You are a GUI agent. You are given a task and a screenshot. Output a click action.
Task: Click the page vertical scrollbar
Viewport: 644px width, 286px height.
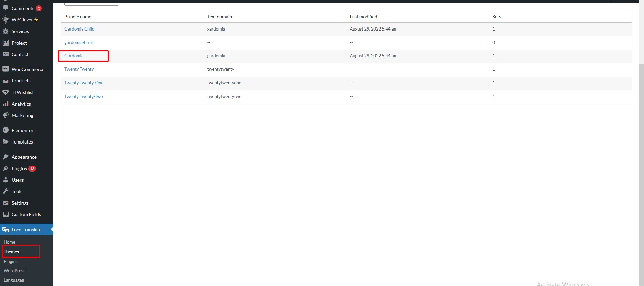(x=641, y=174)
